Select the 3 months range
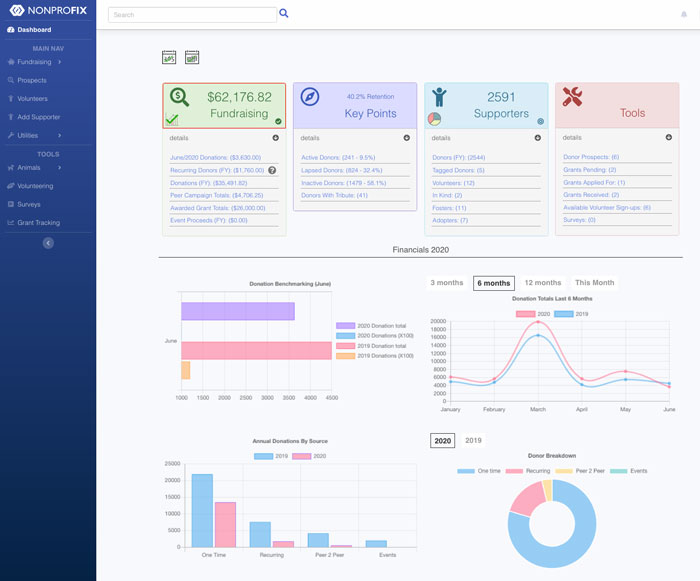700x581 pixels. pyautogui.click(x=447, y=283)
